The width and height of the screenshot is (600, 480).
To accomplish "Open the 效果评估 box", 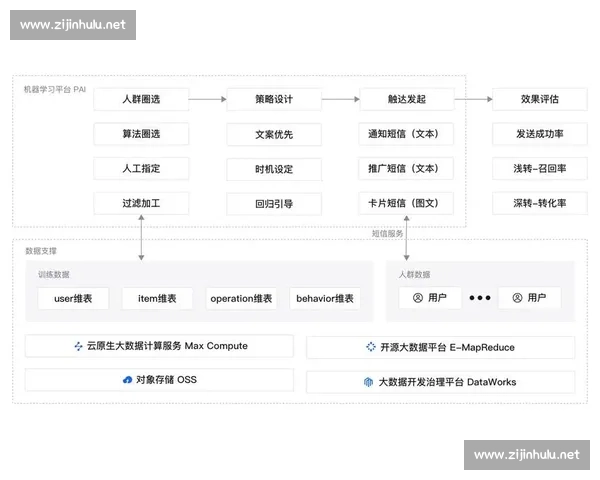I will 540,99.
